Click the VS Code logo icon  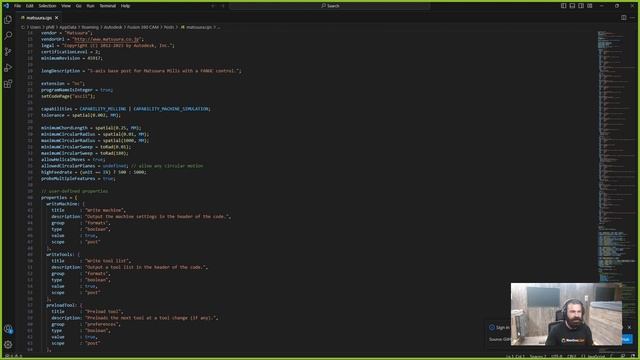pos(6,6)
